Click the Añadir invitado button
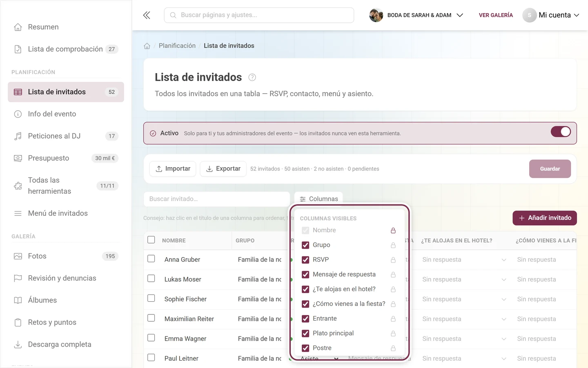Viewport: 588px width, 368px height. coord(545,218)
